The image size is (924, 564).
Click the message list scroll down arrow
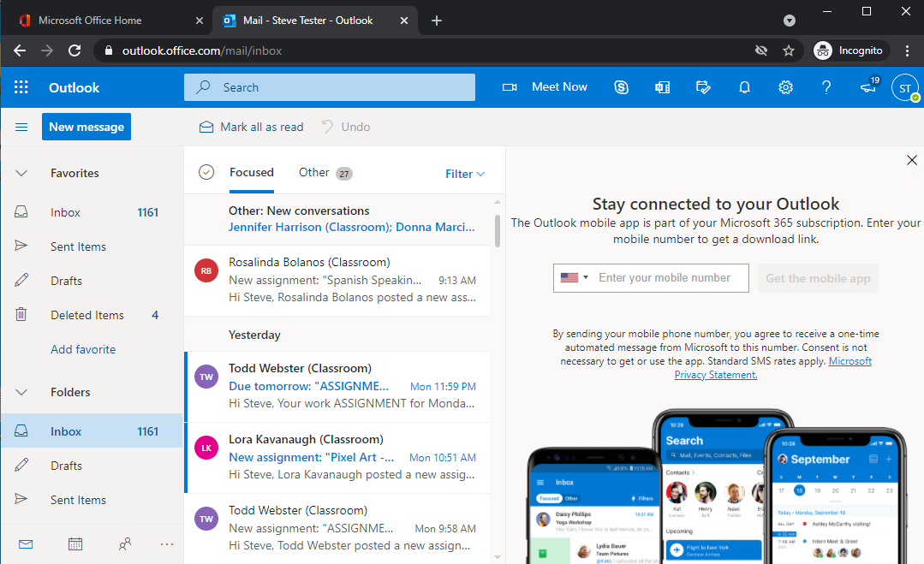tap(498, 556)
